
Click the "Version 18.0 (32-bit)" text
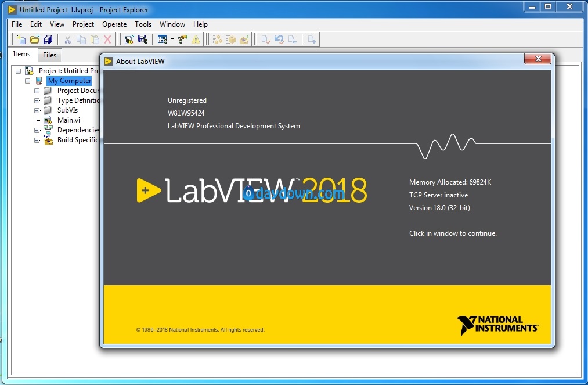439,208
